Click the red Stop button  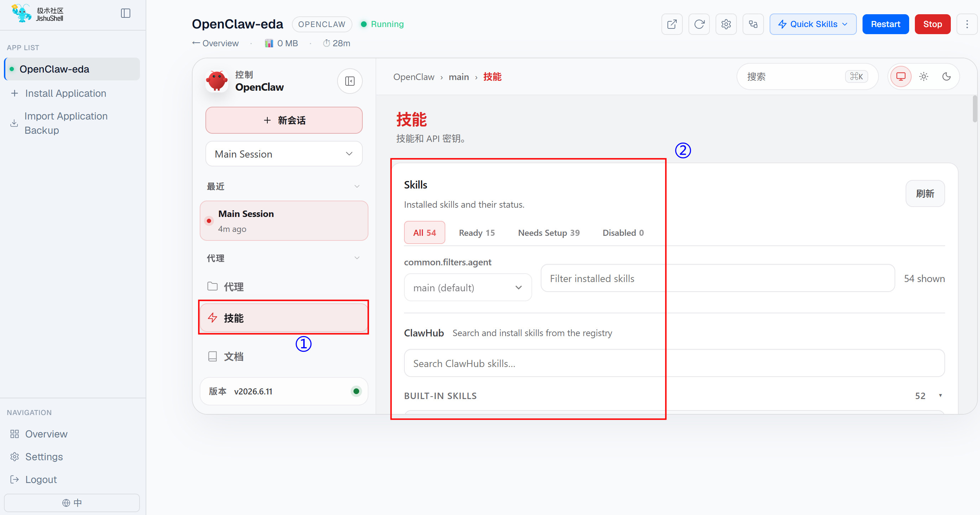click(932, 24)
